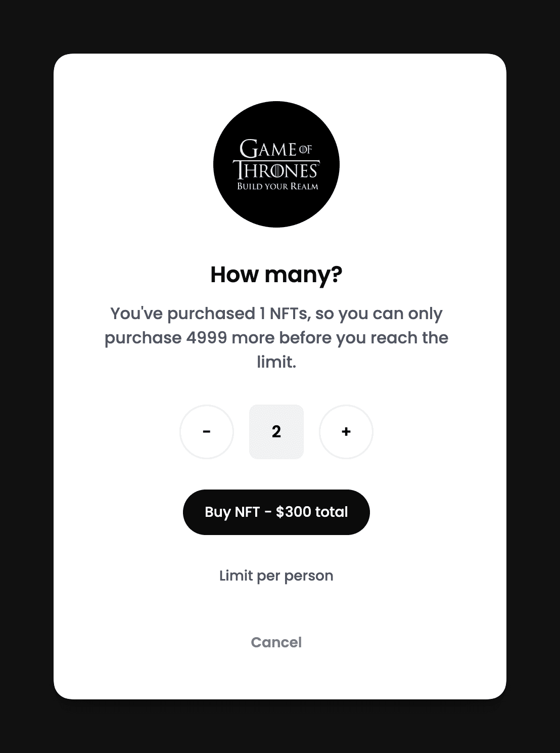The image size is (560, 753).
Task: Tap the round minus icon
Action: click(x=207, y=432)
